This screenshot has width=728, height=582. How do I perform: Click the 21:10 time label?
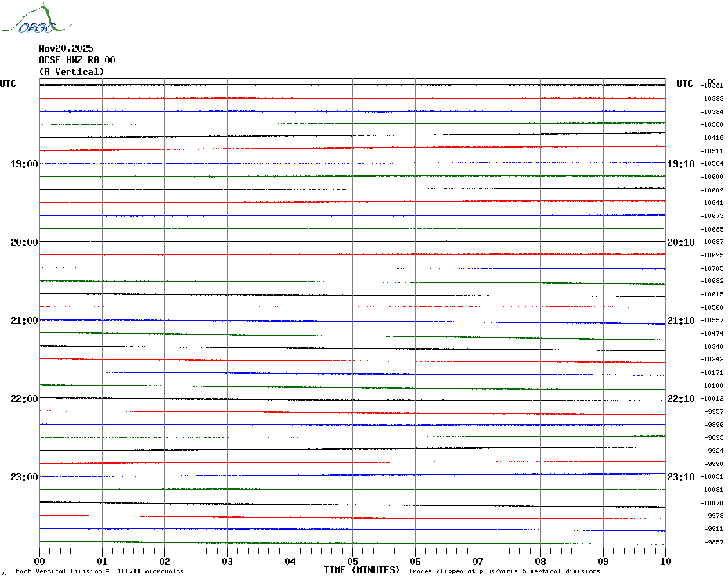pos(681,321)
